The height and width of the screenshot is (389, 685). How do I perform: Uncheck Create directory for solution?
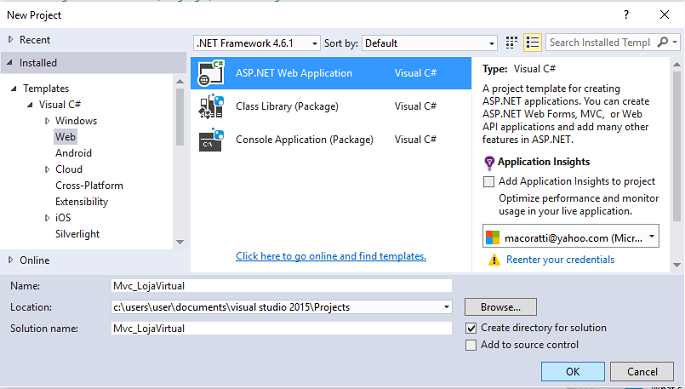(x=471, y=328)
